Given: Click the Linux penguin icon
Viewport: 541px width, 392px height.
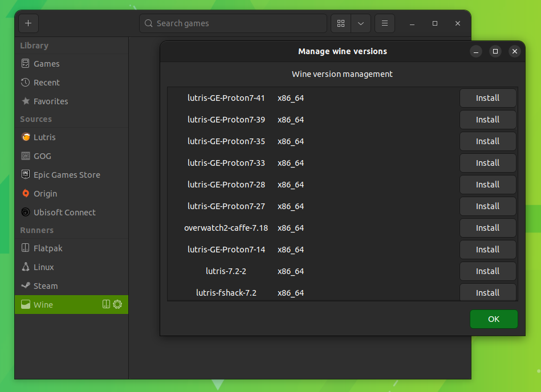Looking at the screenshot, I should [26, 267].
